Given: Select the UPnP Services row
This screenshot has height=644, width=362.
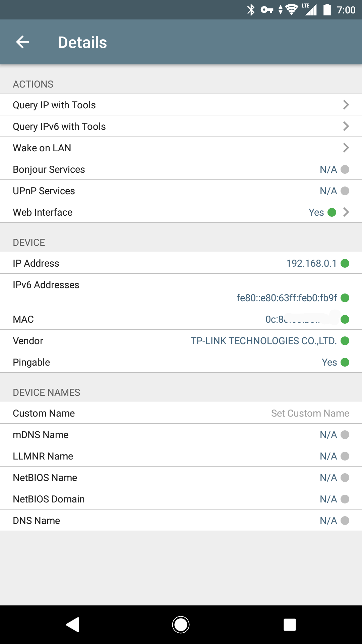Looking at the screenshot, I should coord(181,191).
